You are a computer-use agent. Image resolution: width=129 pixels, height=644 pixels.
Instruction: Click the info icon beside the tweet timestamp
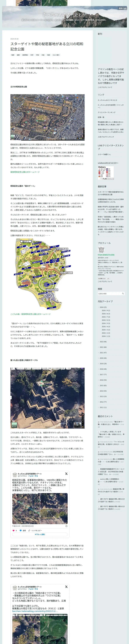pos(66,526)
